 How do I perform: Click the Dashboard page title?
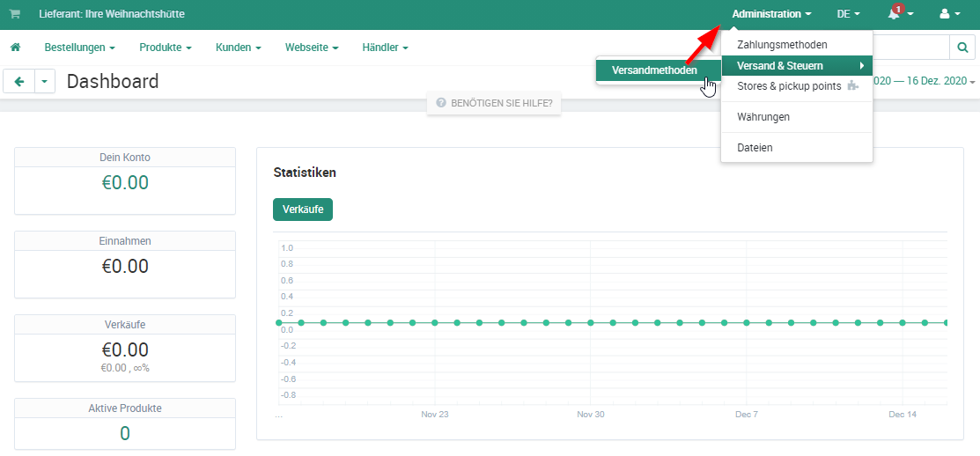click(x=113, y=81)
